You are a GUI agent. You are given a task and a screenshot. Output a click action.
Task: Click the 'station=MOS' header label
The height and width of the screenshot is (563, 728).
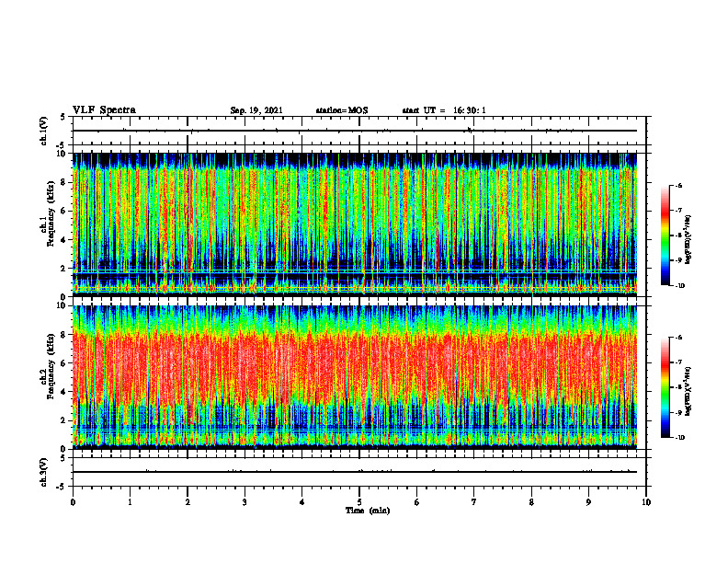(x=342, y=110)
